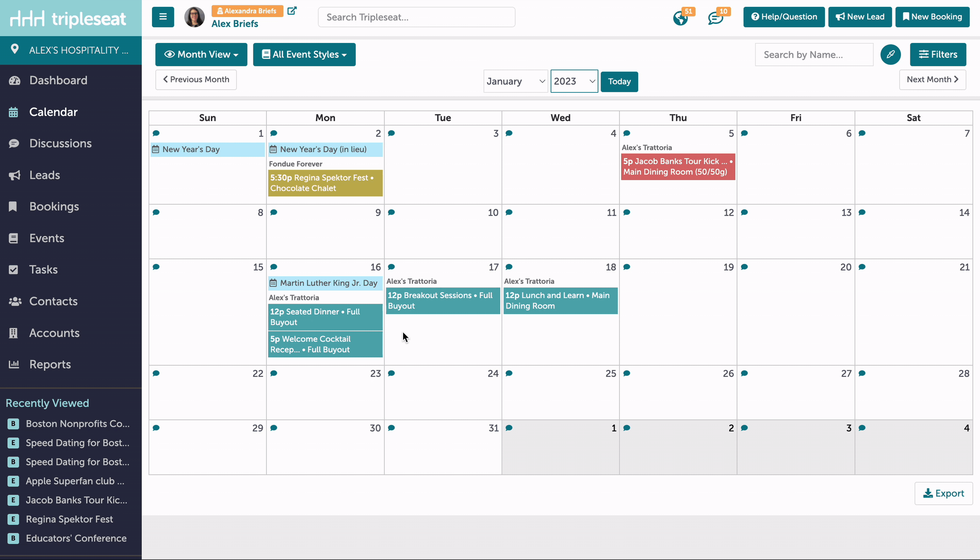Go to Previous Month
This screenshot has height=560, width=980.
tap(196, 80)
